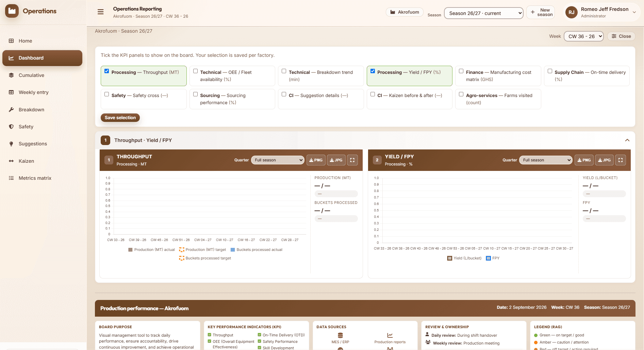644x350 pixels.
Task: Check Supply Chain — On-time delivery
Action: pyautogui.click(x=550, y=71)
